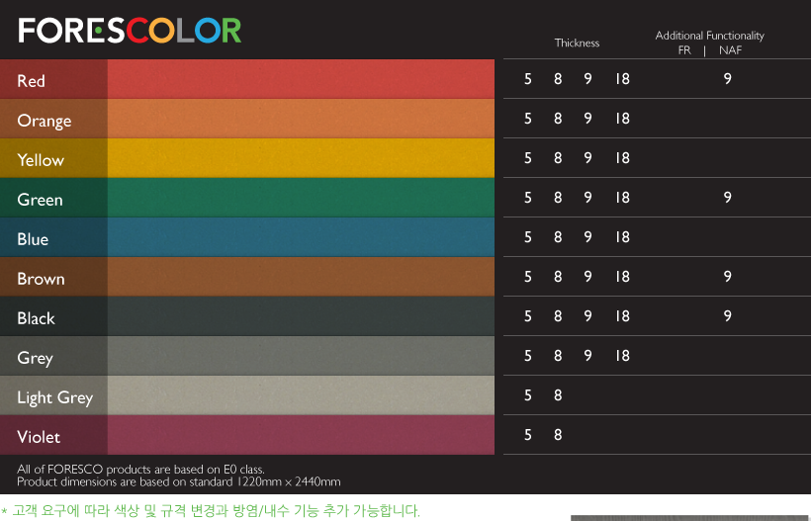Click the 'Violet' color name label
This screenshot has height=521, width=812.
pyautogui.click(x=39, y=437)
